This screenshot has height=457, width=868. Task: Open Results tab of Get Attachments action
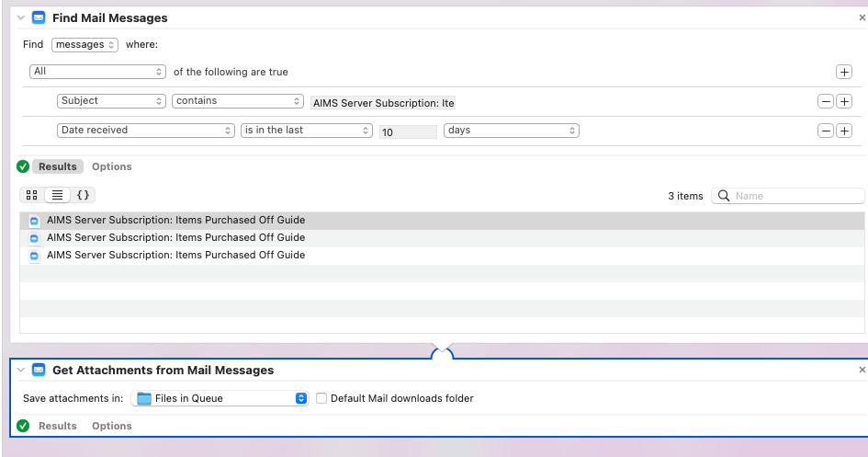57,426
